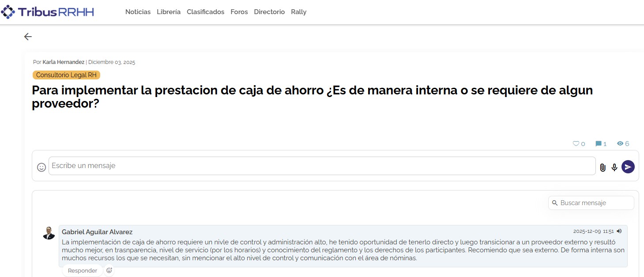Attach a file with the paperclip icon
This screenshot has height=277, width=644.
click(603, 168)
